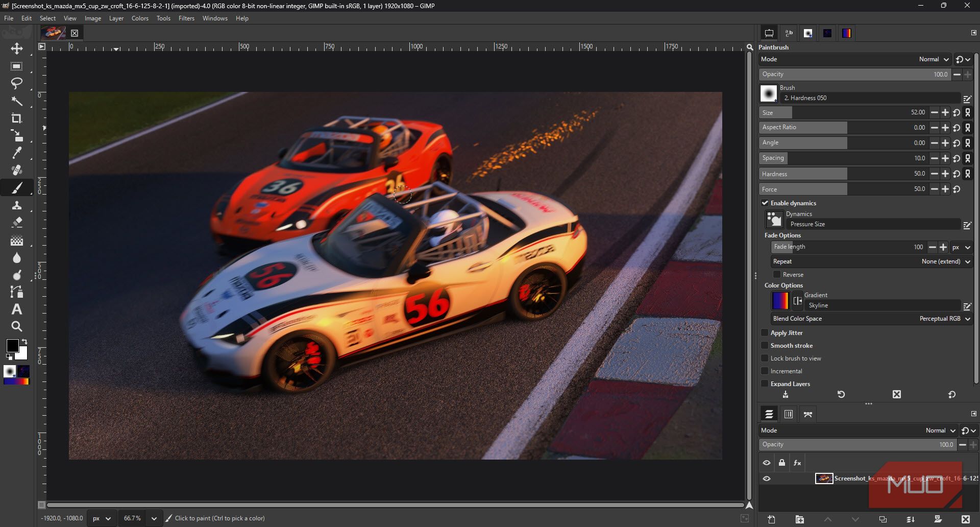Restore tool preset icon

point(841,395)
